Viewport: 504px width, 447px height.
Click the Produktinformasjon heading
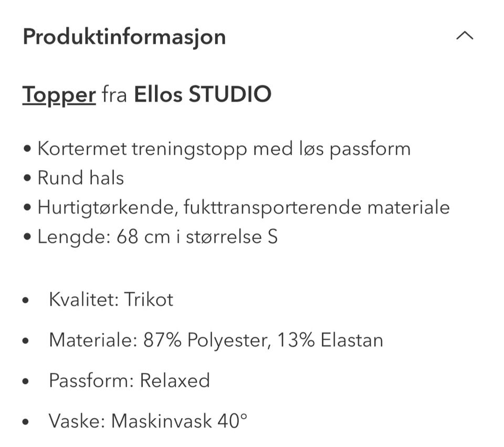click(124, 37)
